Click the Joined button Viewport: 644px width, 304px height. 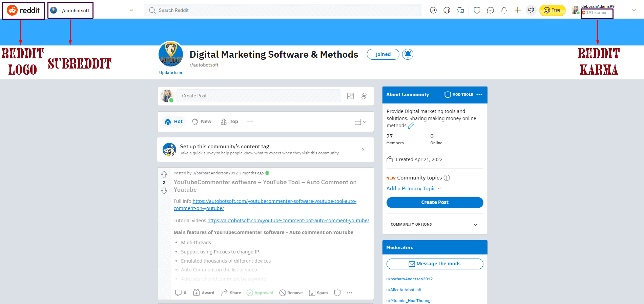click(383, 54)
